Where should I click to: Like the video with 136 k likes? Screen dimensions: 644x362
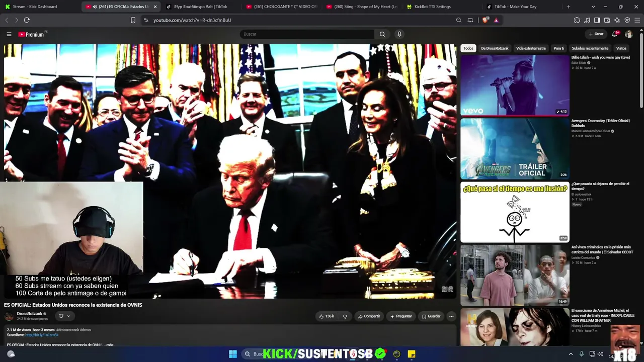point(327,316)
